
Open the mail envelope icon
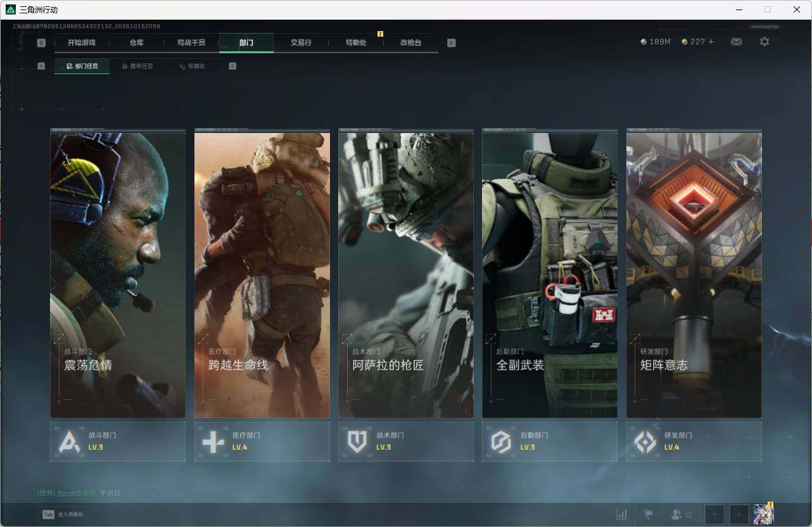pyautogui.click(x=736, y=42)
